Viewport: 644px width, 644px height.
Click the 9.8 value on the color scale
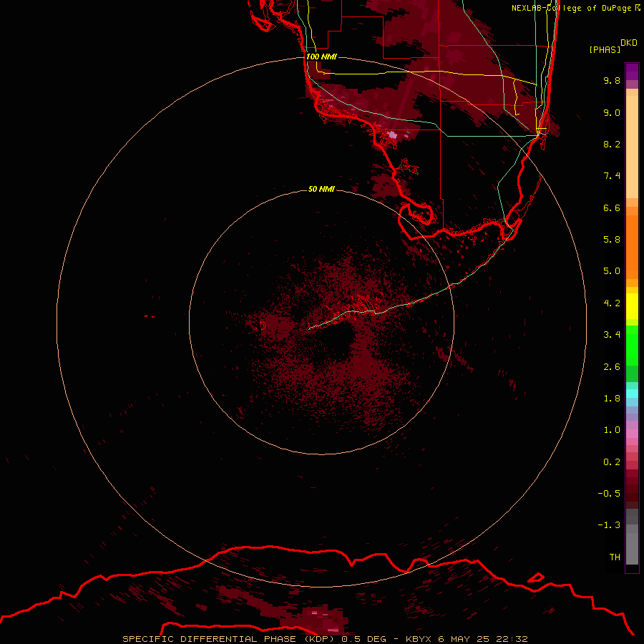pos(612,80)
